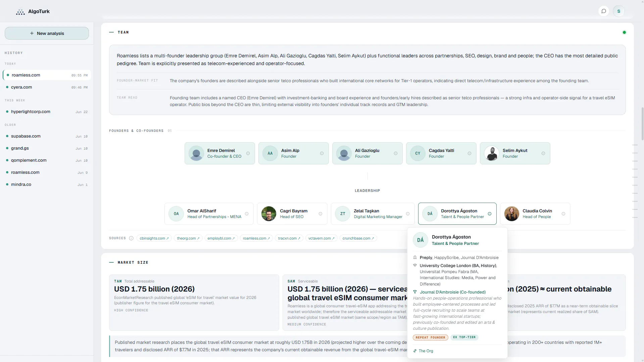Click the TAM USD 1.75 billion figure
Image resolution: width=644 pixels, height=362 pixels.
point(154,289)
